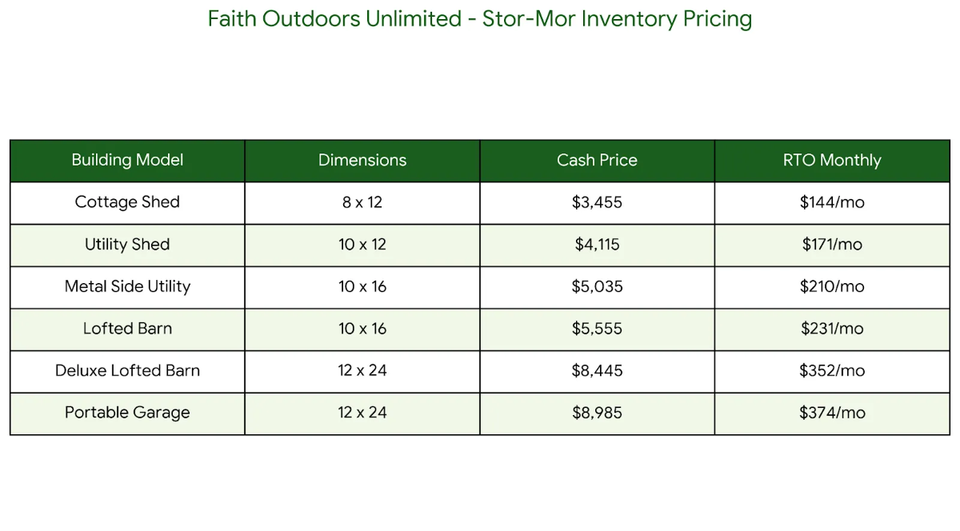
Task: Select the Dimensions column header
Action: click(362, 160)
